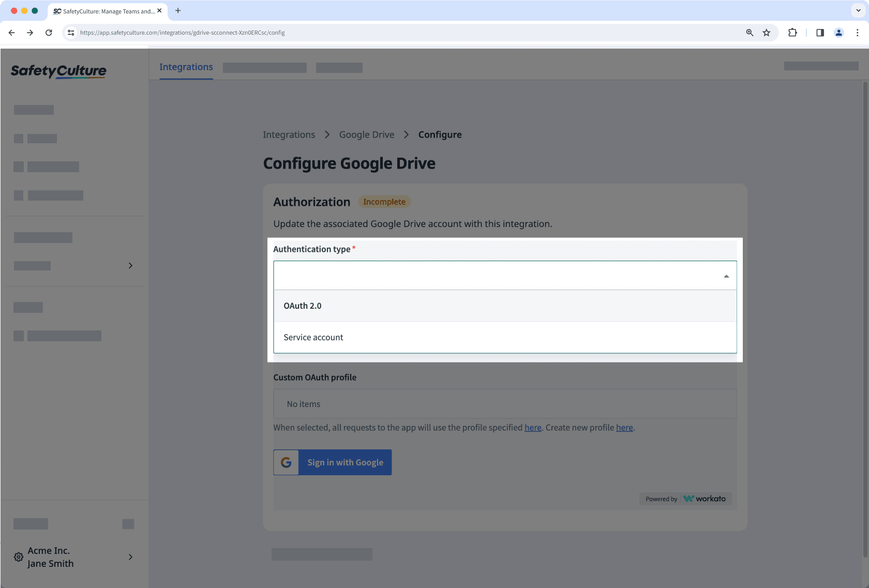Open the settings gear next to Acme Inc.
The image size is (869, 588).
[18, 557]
